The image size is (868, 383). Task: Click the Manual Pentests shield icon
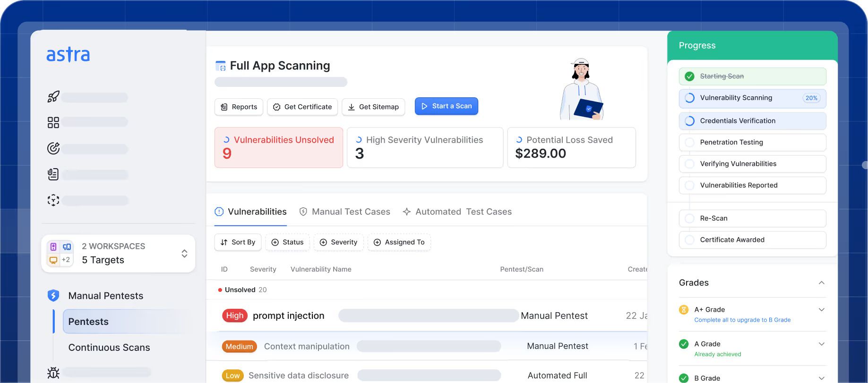tap(53, 296)
